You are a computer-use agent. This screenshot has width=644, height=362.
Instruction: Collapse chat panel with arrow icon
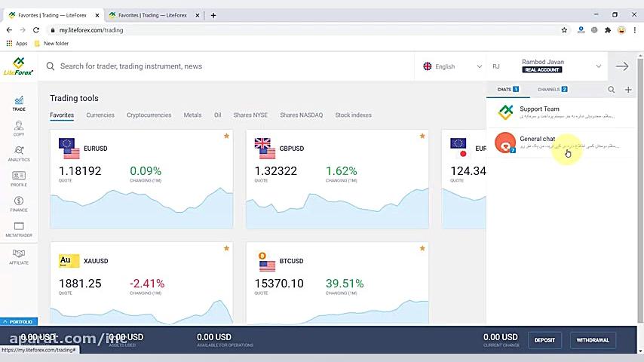click(622, 66)
